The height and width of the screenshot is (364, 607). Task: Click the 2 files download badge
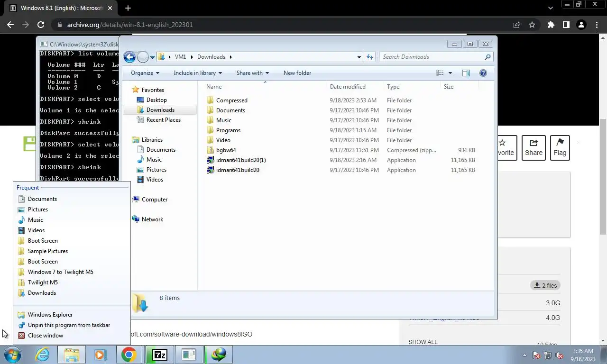point(545,285)
